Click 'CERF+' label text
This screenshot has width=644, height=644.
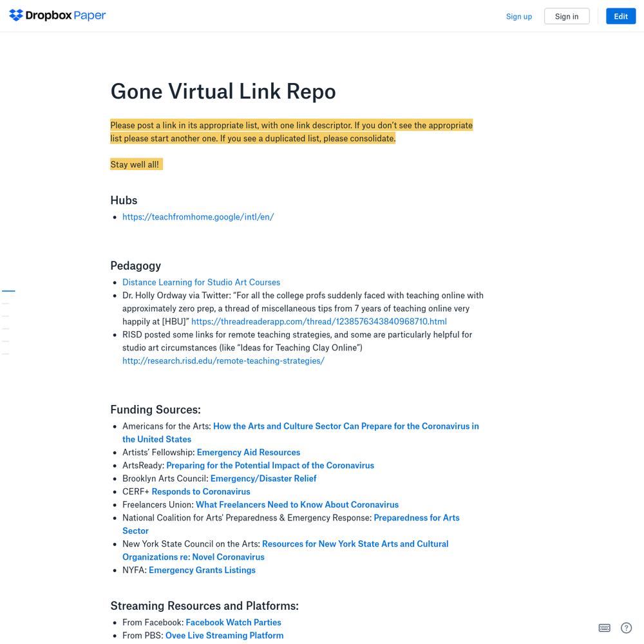click(x=136, y=491)
